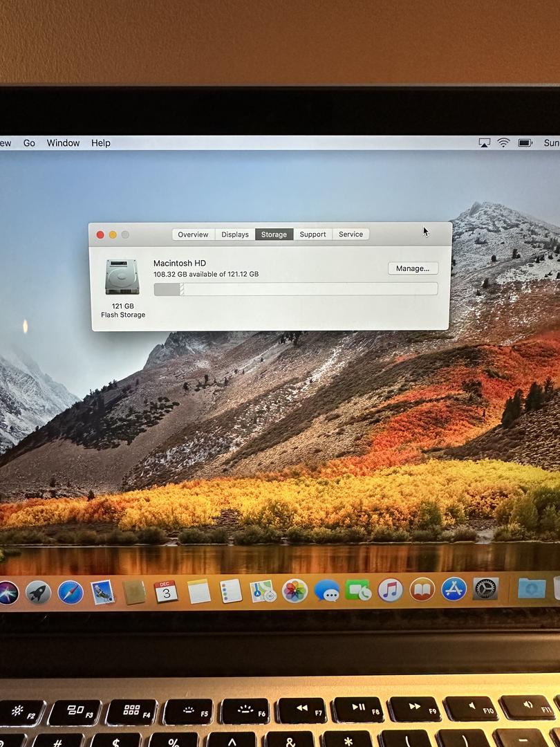
Task: Open the Wi-Fi status menu
Action: (x=504, y=142)
